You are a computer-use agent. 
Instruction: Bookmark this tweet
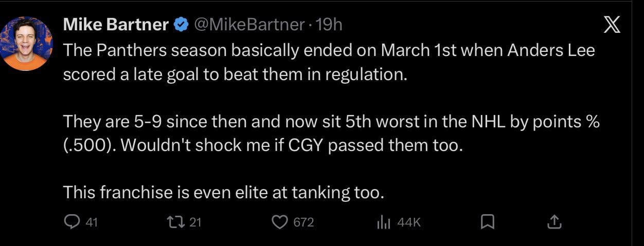[487, 222]
